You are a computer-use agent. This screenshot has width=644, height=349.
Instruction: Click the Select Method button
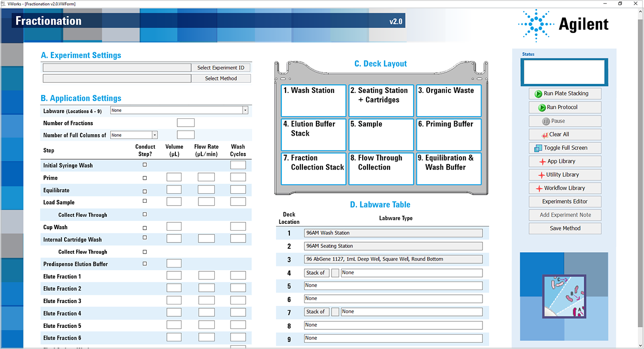coord(221,78)
